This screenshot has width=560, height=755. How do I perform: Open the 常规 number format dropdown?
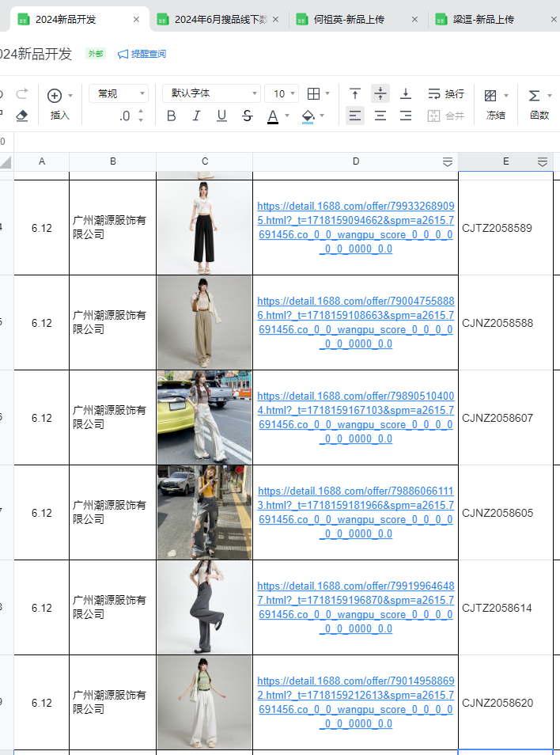pyautogui.click(x=119, y=93)
